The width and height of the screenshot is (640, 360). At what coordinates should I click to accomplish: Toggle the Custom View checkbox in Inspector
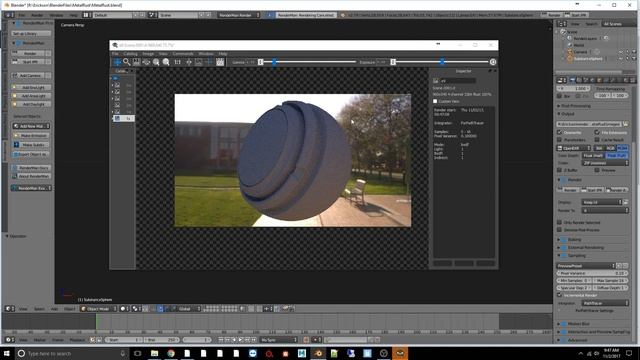435,101
